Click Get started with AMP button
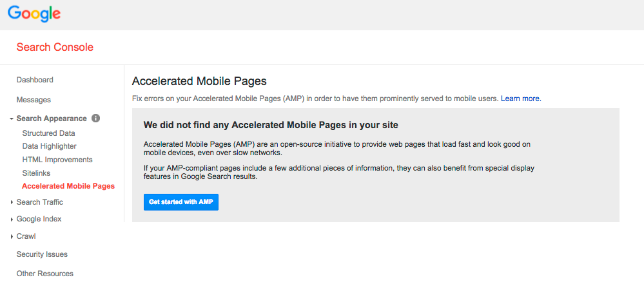644x291 pixels. (x=181, y=202)
